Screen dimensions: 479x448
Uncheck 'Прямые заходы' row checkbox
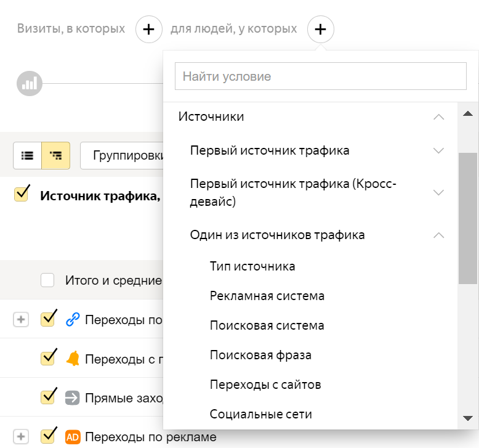pyautogui.click(x=48, y=397)
